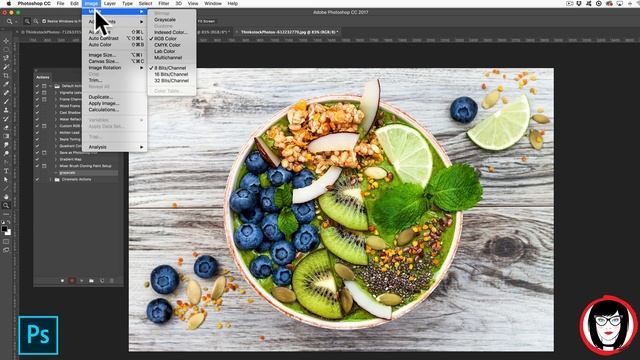Open the Image Rotation submenu
This screenshot has width=640, height=360.
tap(115, 68)
